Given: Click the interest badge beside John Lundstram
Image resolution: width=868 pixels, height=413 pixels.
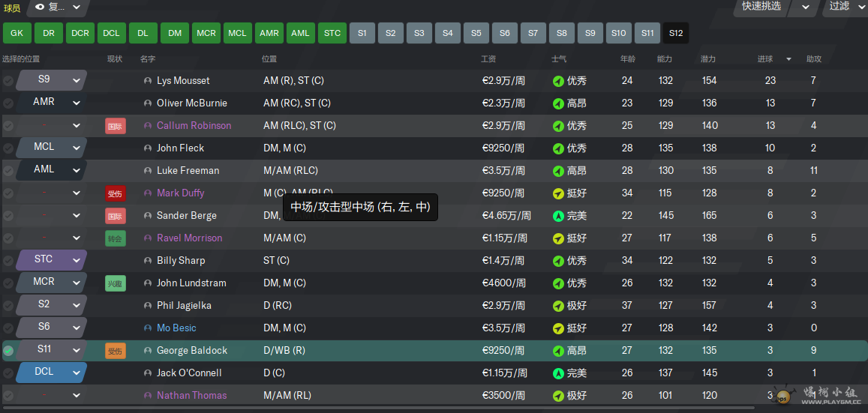Looking at the screenshot, I should tap(116, 283).
